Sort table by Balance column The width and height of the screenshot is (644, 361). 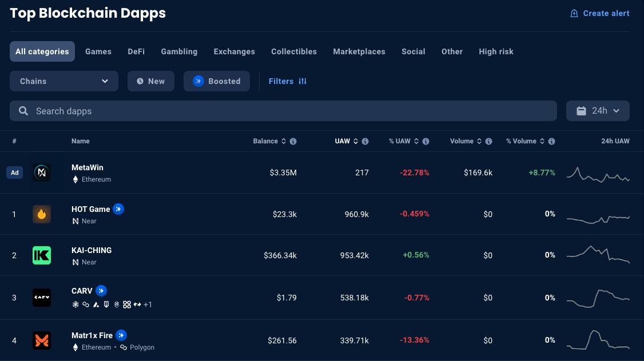pos(269,141)
